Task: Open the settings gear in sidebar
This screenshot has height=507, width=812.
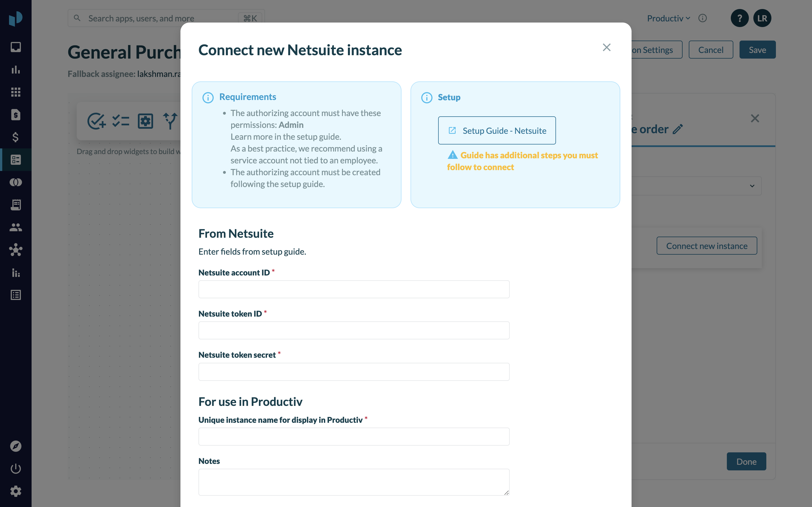Action: pos(16,491)
